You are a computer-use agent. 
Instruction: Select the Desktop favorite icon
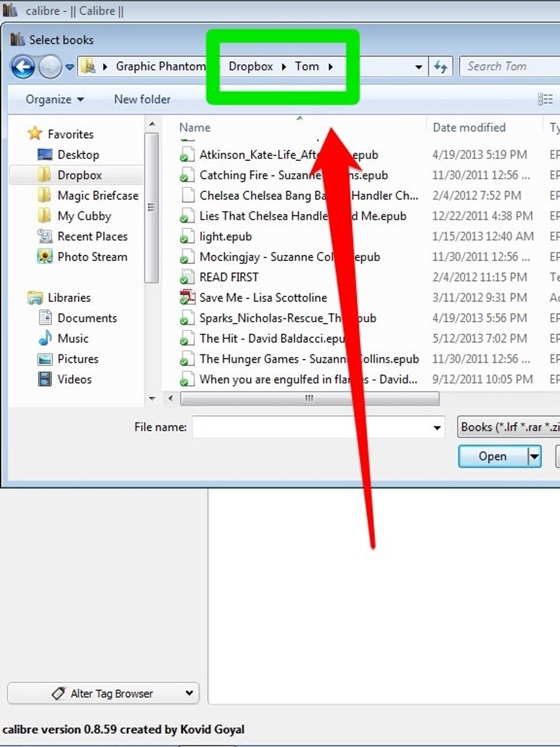point(45,154)
